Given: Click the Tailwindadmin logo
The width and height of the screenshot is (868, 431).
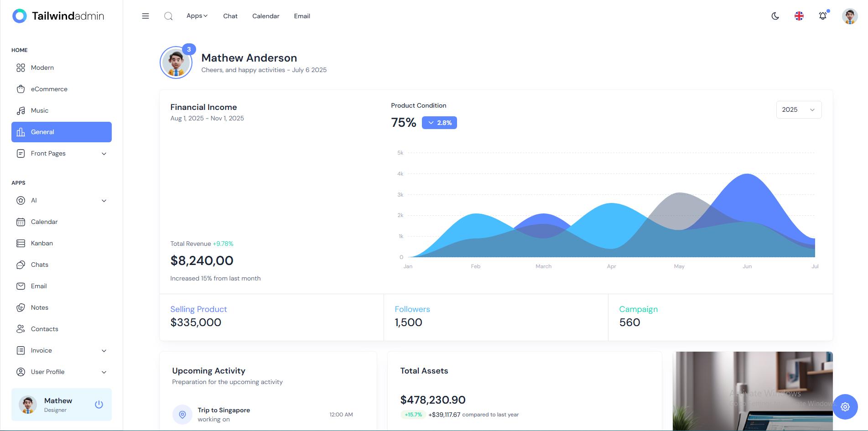Looking at the screenshot, I should point(58,16).
